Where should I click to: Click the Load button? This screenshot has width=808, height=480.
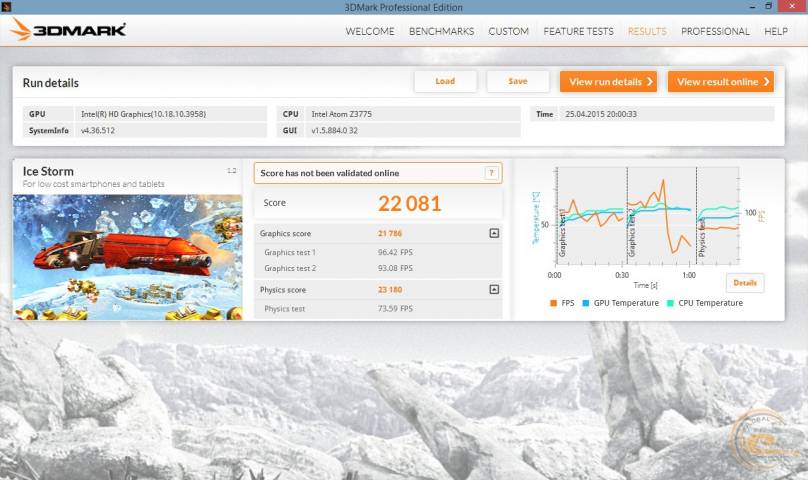pyautogui.click(x=445, y=81)
